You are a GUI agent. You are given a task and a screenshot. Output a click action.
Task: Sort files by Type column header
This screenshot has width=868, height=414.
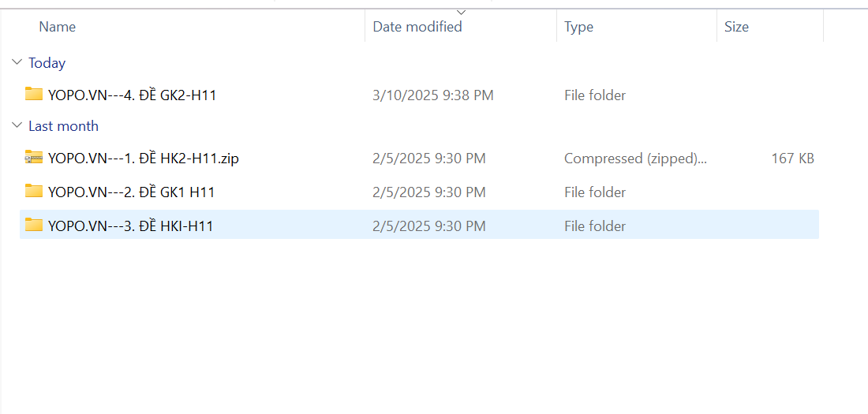[578, 27]
